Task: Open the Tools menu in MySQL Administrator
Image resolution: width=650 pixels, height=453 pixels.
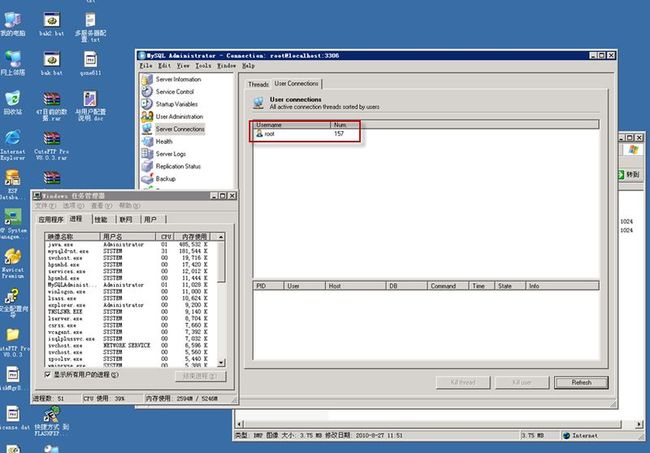Action: pyautogui.click(x=203, y=65)
